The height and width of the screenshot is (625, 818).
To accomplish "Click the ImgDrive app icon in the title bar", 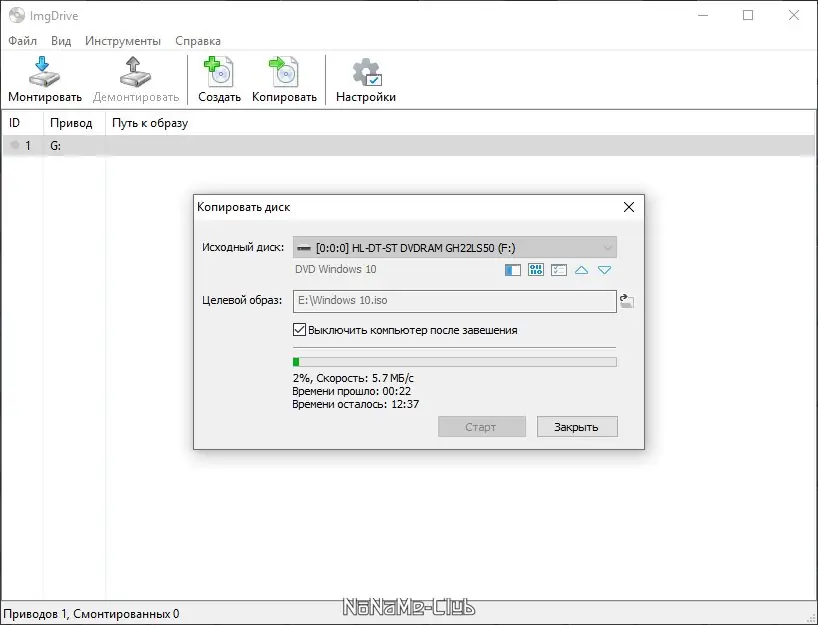I will [17, 15].
